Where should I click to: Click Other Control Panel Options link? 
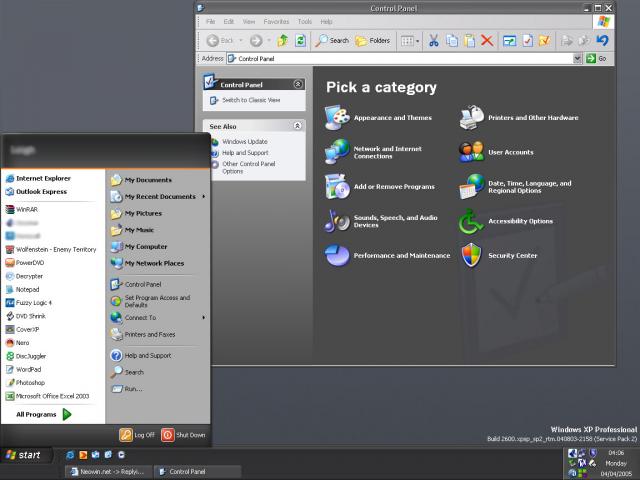coord(249,167)
